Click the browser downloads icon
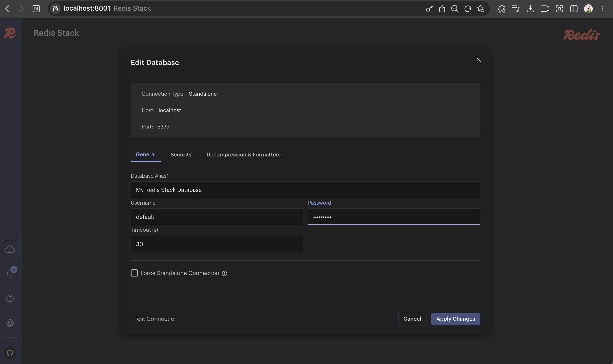This screenshot has width=613, height=364. [530, 9]
